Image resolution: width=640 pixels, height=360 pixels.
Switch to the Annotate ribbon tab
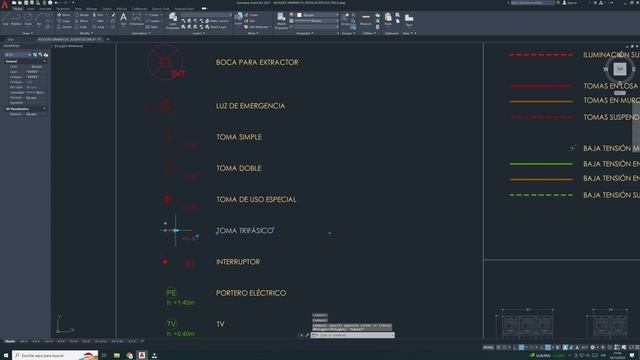click(x=45, y=9)
